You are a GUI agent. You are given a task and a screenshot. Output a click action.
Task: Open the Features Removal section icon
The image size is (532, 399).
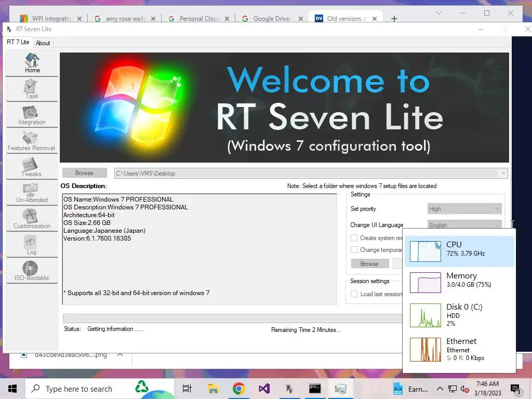32,141
